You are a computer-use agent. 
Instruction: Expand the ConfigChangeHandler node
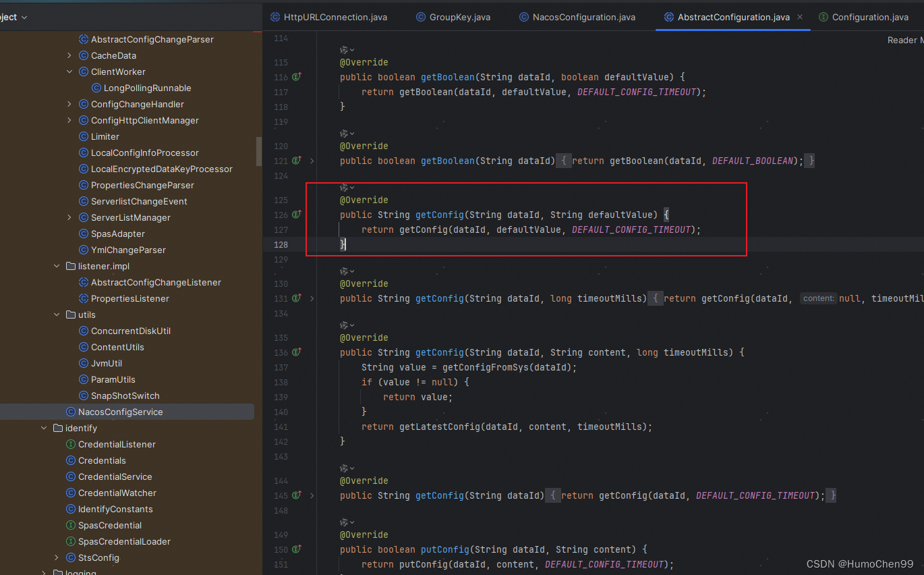pyautogui.click(x=69, y=105)
